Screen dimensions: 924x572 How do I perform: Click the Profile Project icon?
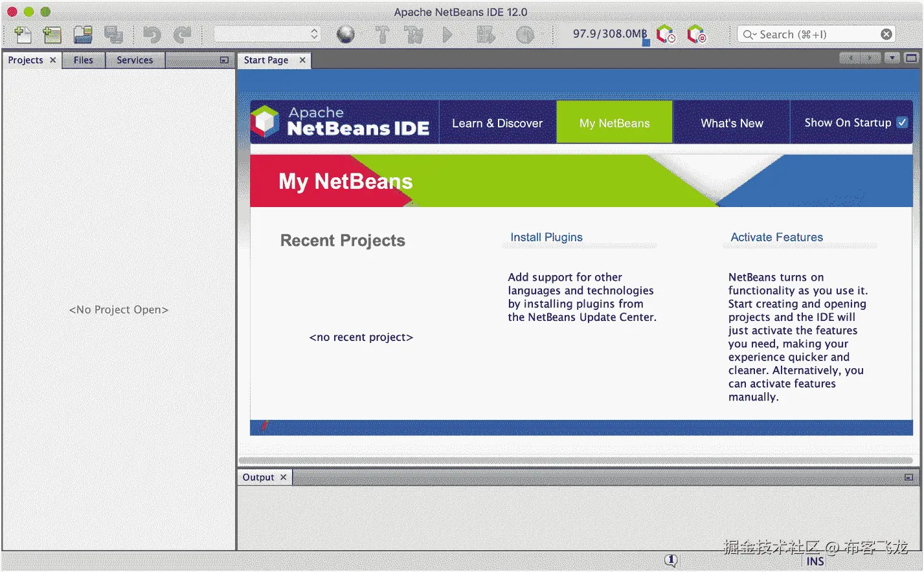tap(525, 34)
